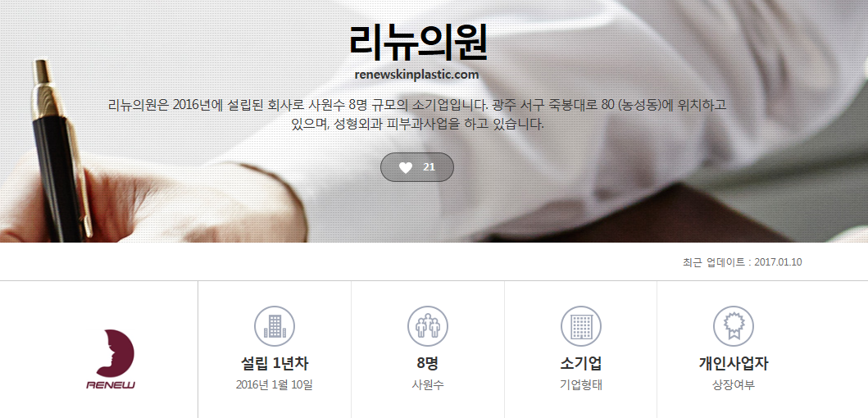Click the 최근 업데이트 date text

(743, 262)
